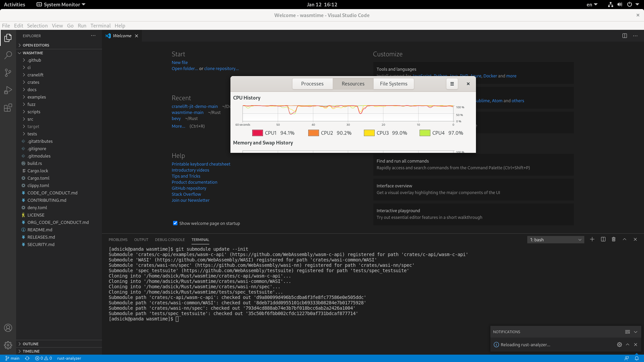Switch to the Processes tab
Viewport: 644px width, 362px height.
[x=312, y=84]
